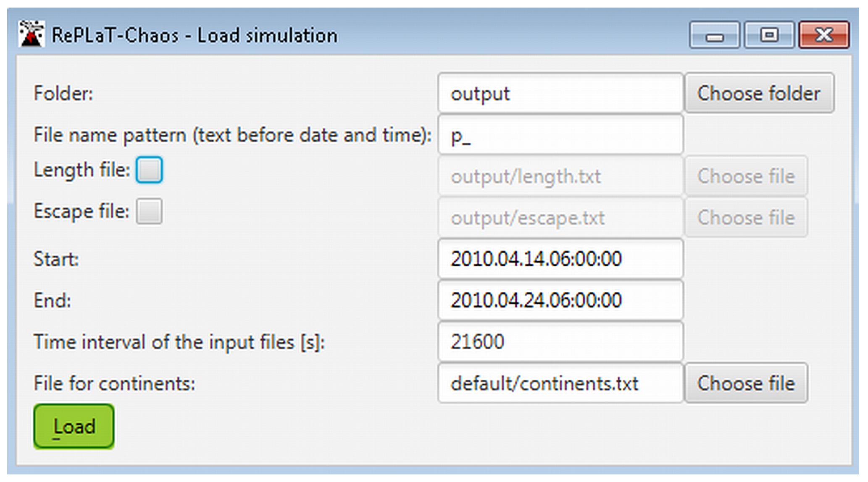Edit the time interval value 21600
This screenshot has width=868, height=482.
point(560,341)
